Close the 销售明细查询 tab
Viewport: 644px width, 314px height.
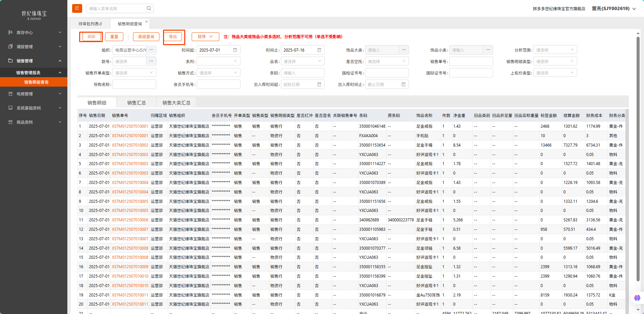pos(147,22)
